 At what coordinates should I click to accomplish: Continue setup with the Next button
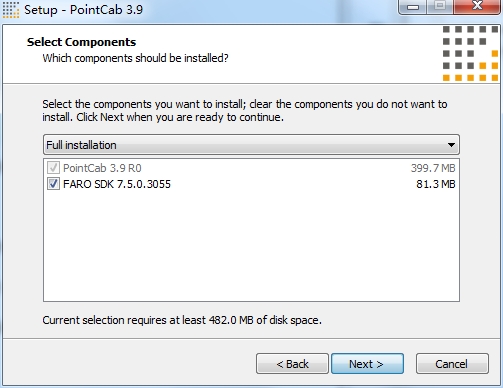[x=367, y=364]
